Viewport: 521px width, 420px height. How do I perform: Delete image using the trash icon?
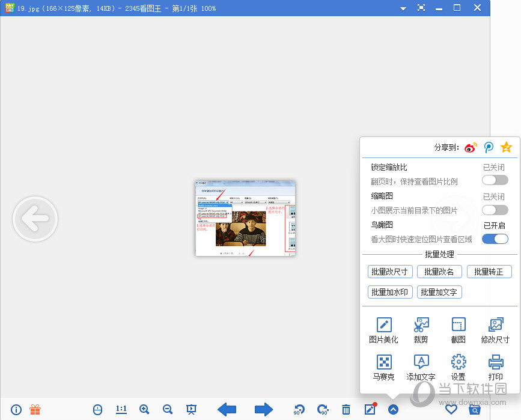click(346, 409)
